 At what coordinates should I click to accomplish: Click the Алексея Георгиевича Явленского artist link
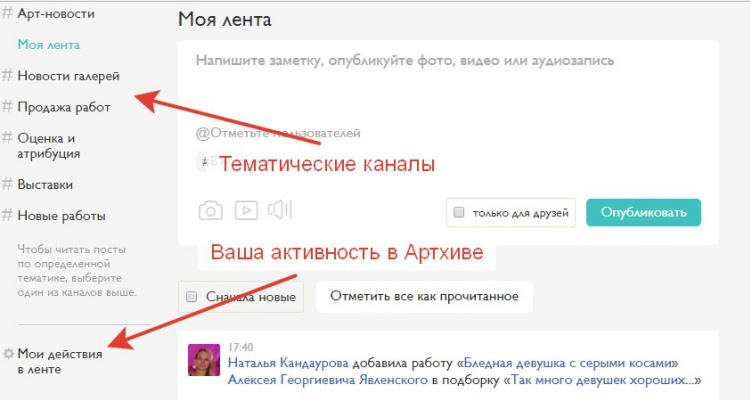[x=328, y=380]
